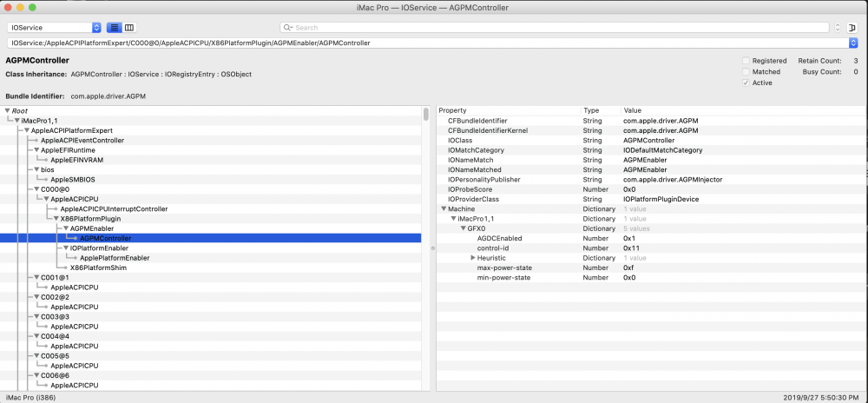Collapse the bios node triangle
The image size is (868, 403).
coord(36,169)
